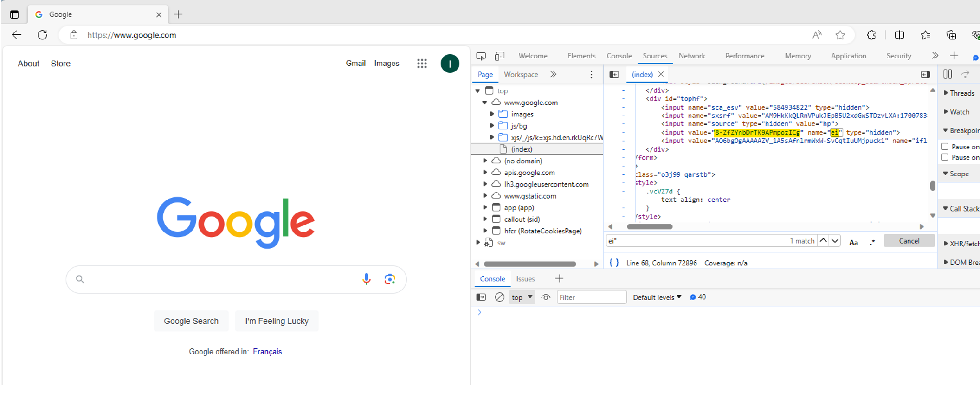Expand the images folder
The height and width of the screenshot is (393, 980).
click(x=492, y=114)
